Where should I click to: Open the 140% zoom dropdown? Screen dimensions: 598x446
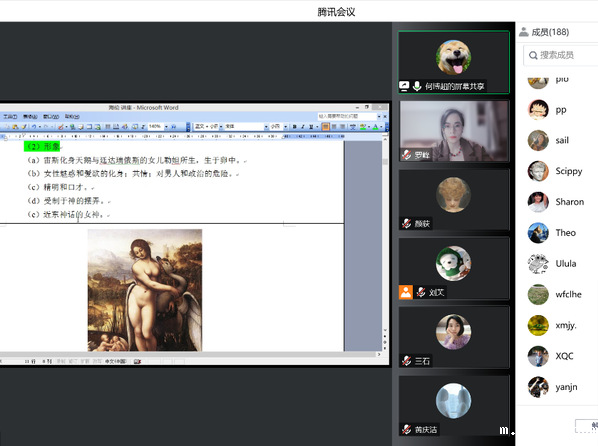[167, 127]
